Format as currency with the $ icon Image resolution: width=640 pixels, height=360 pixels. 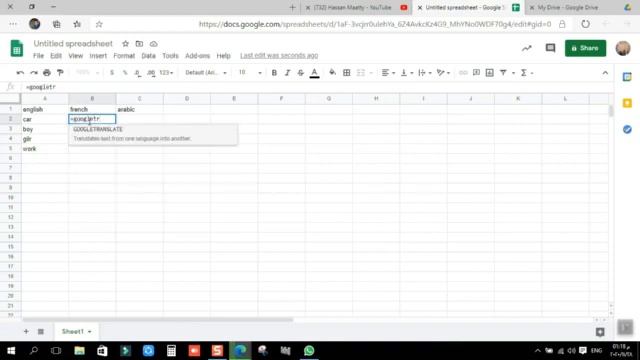tap(112, 73)
